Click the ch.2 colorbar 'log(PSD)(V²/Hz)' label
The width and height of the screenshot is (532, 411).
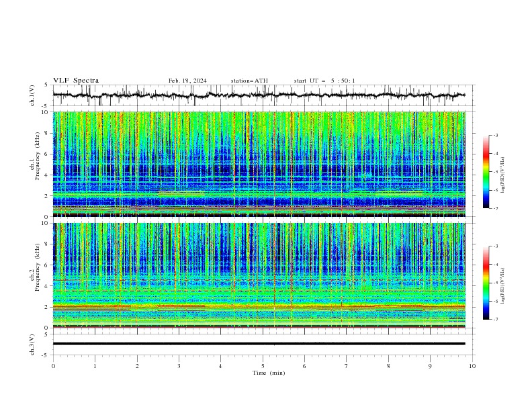tap(503, 286)
